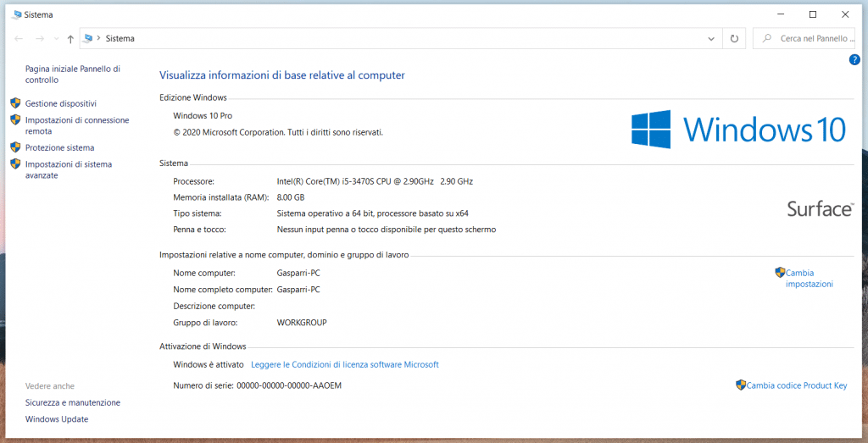This screenshot has width=868, height=443.
Task: Open Impostazioni di connessione remota
Action: (x=76, y=125)
